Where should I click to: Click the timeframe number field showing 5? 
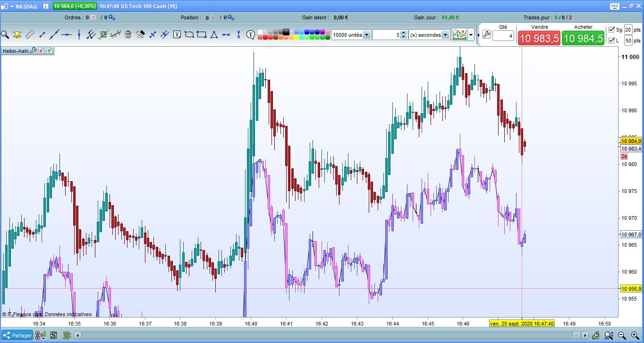[387, 35]
